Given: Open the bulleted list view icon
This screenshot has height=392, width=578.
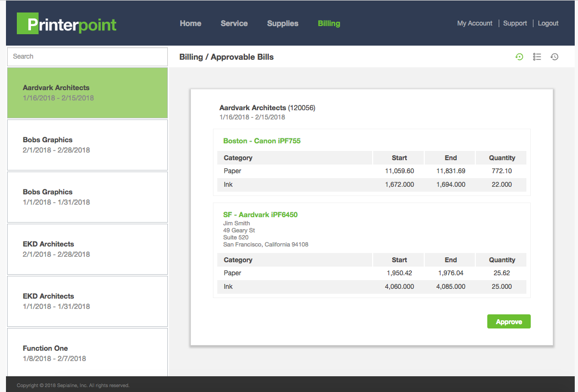Looking at the screenshot, I should 537,56.
